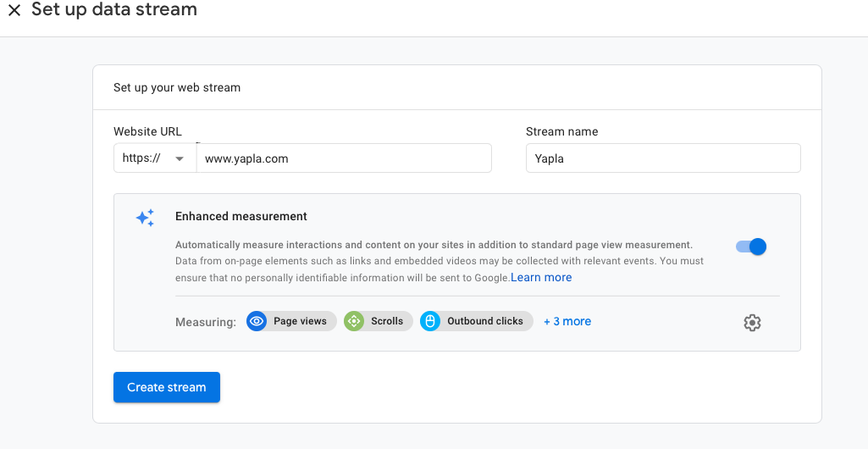Click the Create stream button
Image resolution: width=868 pixels, height=449 pixels.
click(167, 387)
